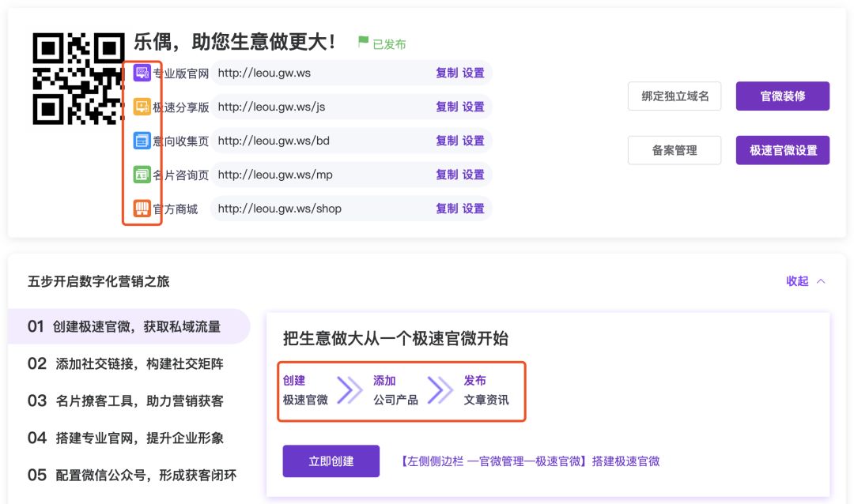854x504 pixels.
Task: Select step 02 添加社交链接 tab
Action: coord(127,363)
